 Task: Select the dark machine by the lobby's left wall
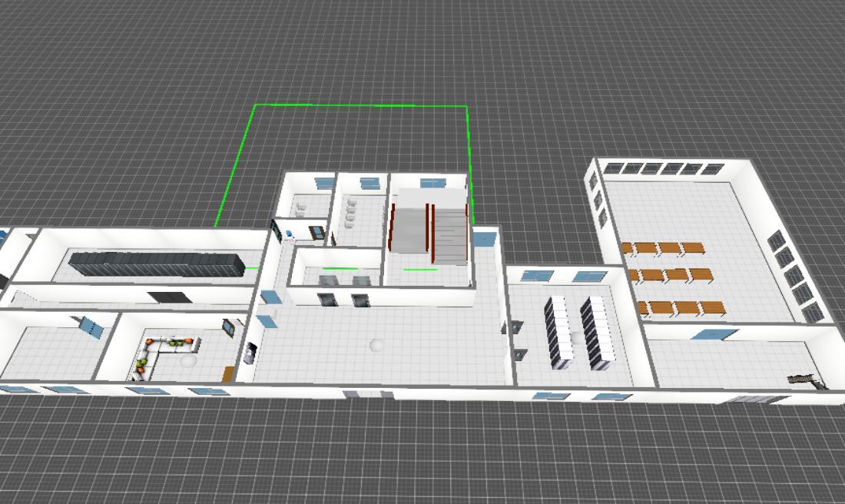point(250,353)
